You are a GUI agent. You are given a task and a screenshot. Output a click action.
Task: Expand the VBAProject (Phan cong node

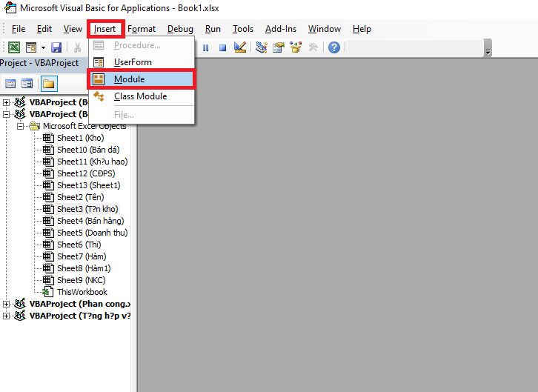[6, 304]
